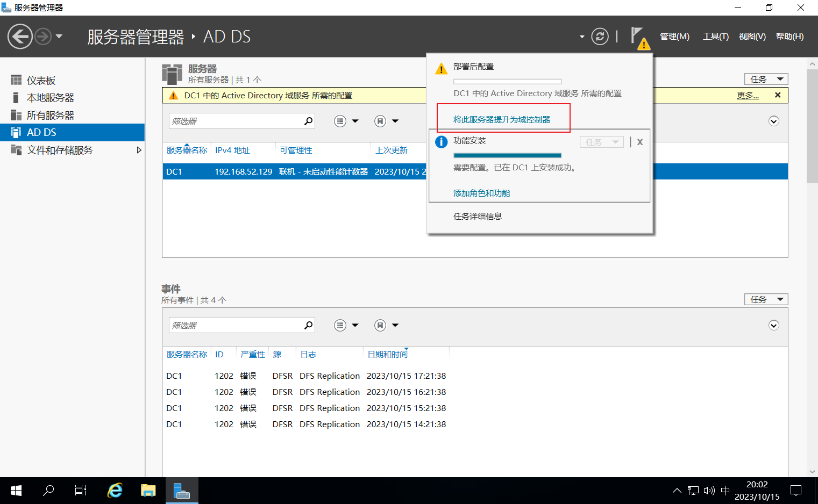The height and width of the screenshot is (504, 818).
Task: Click 将此服务器提升为域控制器 link
Action: click(502, 119)
